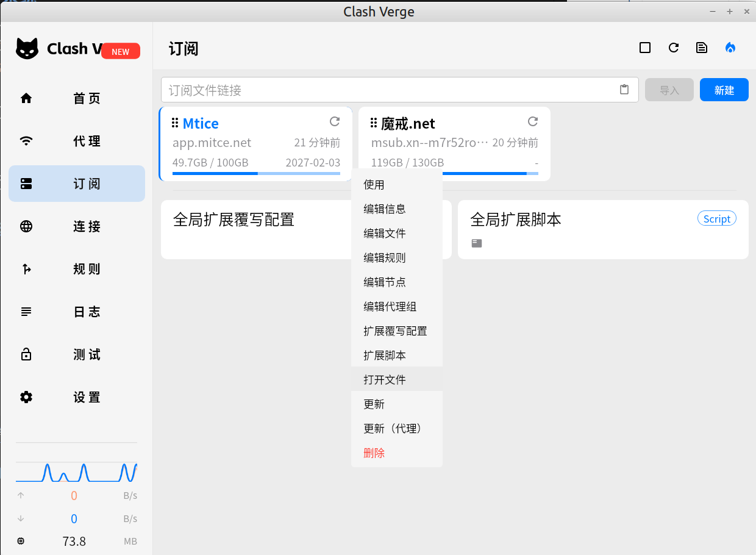756x555 pixels.
Task: Click the drag handle on Mtice card
Action: [x=175, y=123]
